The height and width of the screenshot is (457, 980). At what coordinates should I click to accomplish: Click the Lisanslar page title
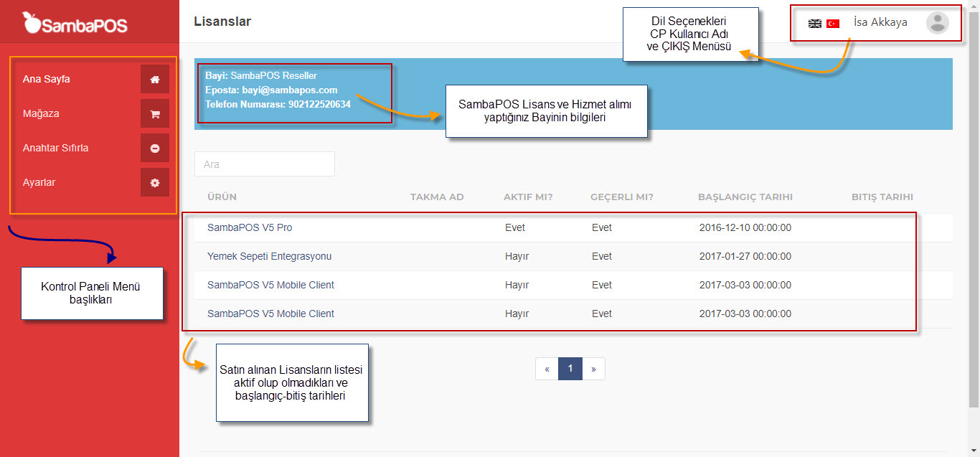click(x=222, y=22)
